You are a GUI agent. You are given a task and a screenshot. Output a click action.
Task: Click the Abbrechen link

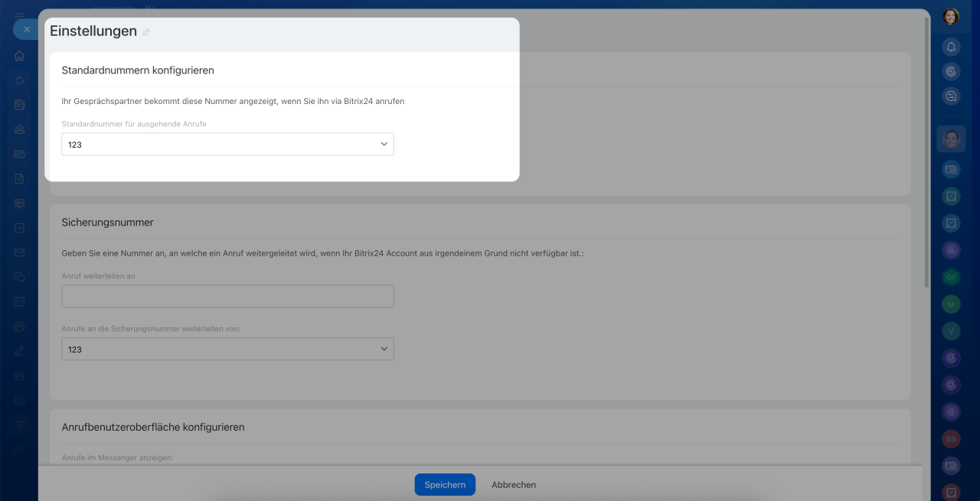tap(514, 485)
